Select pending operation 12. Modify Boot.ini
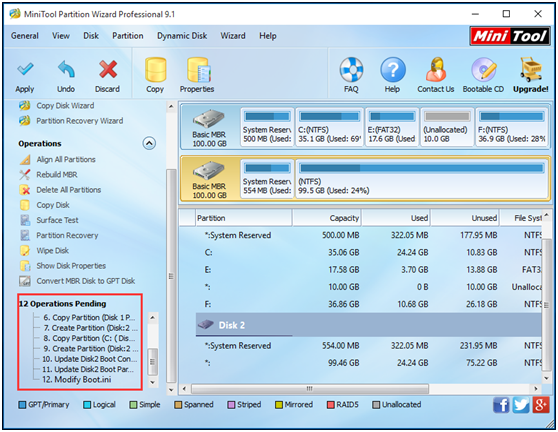Screen dimensions: 558x432 [x=77, y=380]
